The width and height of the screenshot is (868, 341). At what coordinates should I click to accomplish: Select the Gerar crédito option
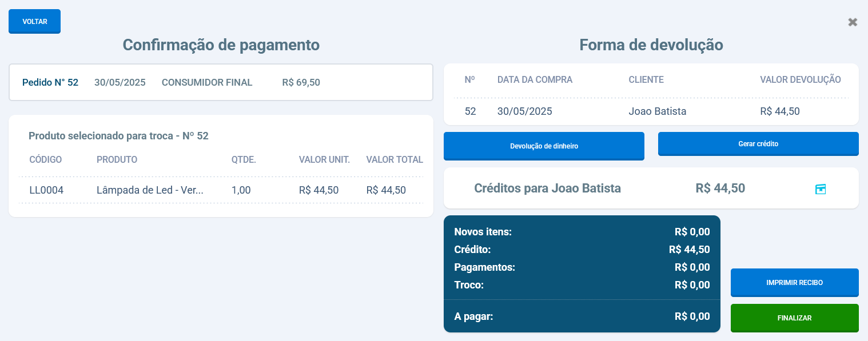tap(758, 144)
